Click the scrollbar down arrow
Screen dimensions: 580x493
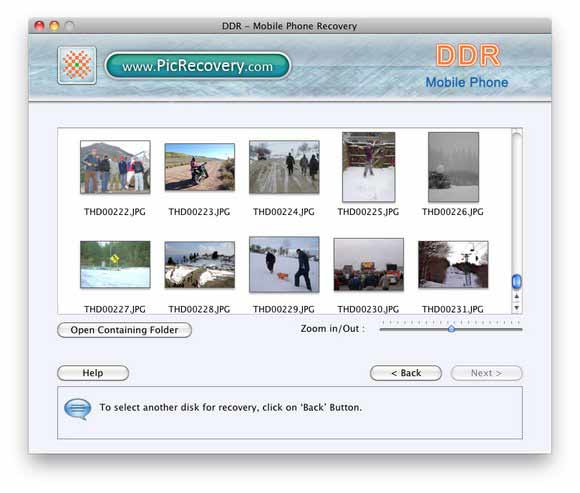[x=517, y=307]
